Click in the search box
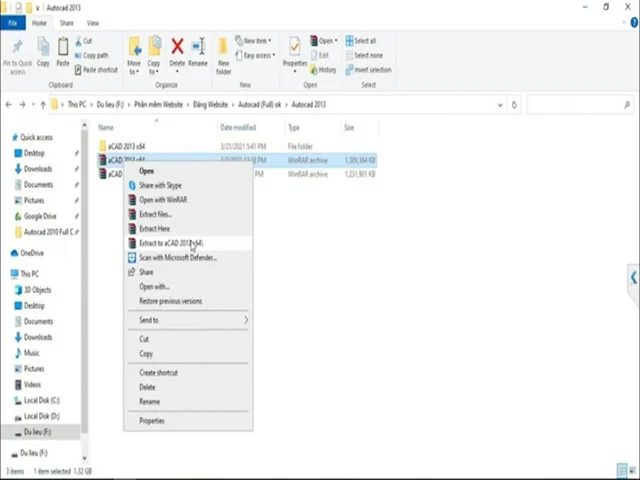The width and height of the screenshot is (640, 480). coord(580,105)
